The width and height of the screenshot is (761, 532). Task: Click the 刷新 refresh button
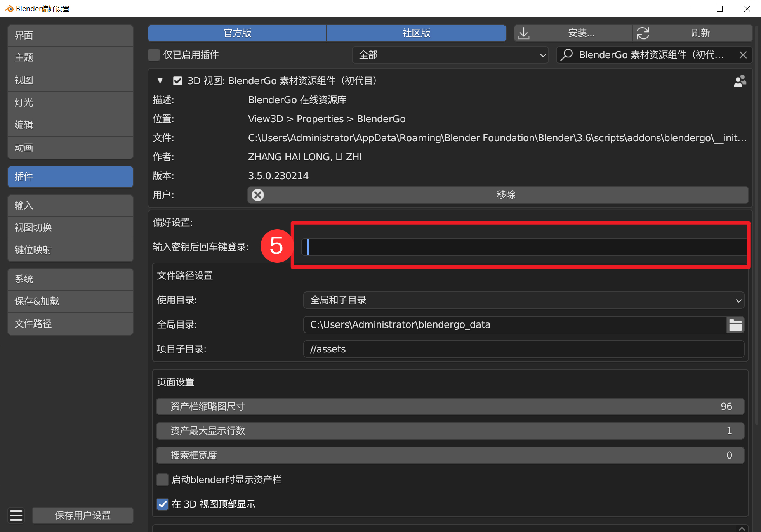tap(693, 33)
